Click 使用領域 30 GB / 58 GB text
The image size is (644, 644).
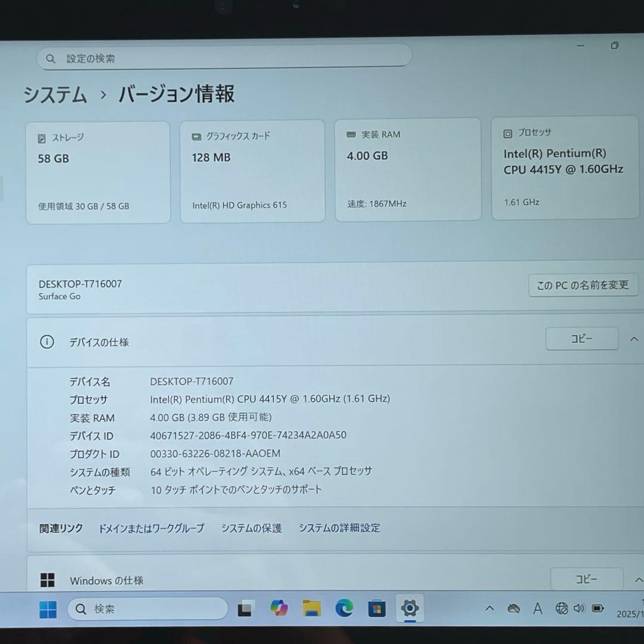coord(84,206)
